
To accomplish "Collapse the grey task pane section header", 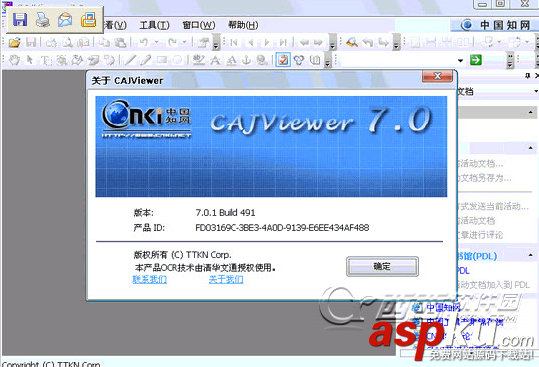I will tap(530, 112).
